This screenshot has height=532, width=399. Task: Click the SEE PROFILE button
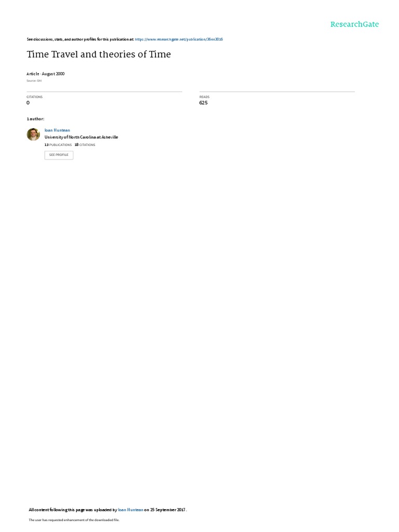point(59,155)
